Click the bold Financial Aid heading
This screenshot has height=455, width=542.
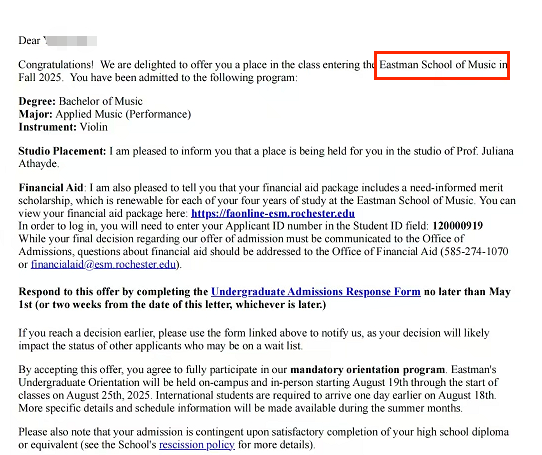(51, 187)
